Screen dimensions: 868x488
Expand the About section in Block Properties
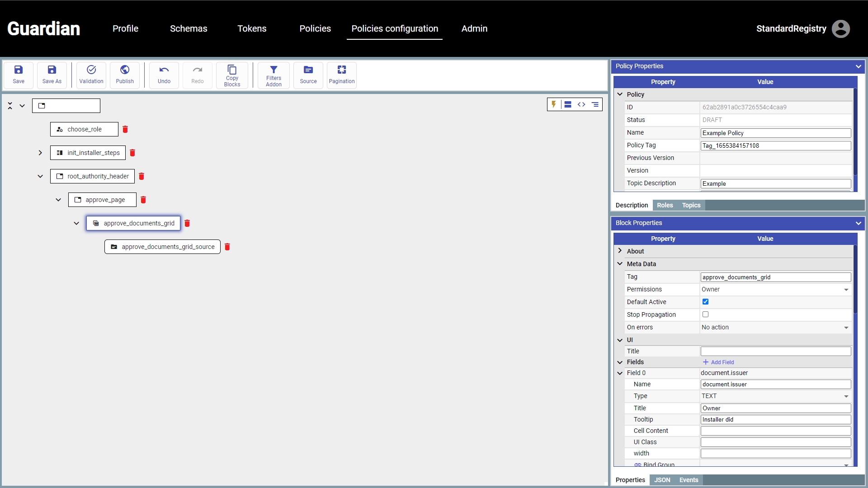pyautogui.click(x=620, y=251)
